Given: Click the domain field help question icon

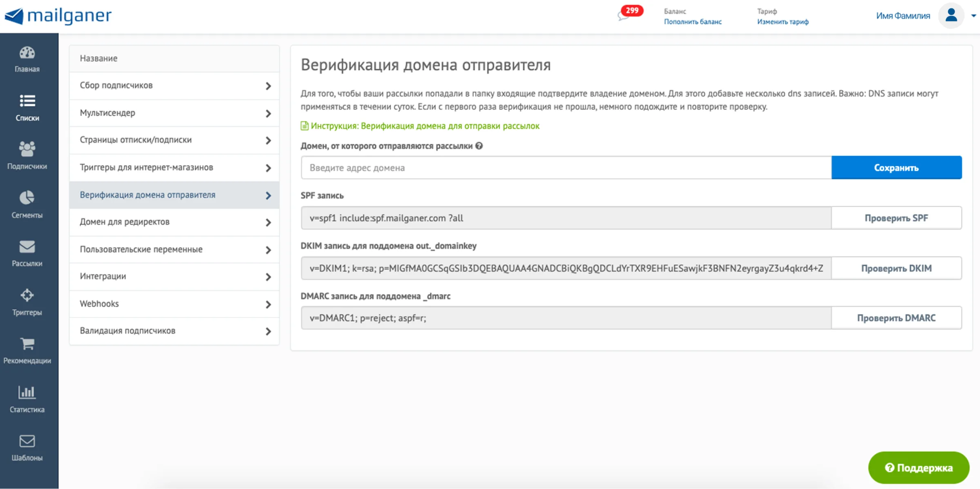Looking at the screenshot, I should pyautogui.click(x=479, y=146).
